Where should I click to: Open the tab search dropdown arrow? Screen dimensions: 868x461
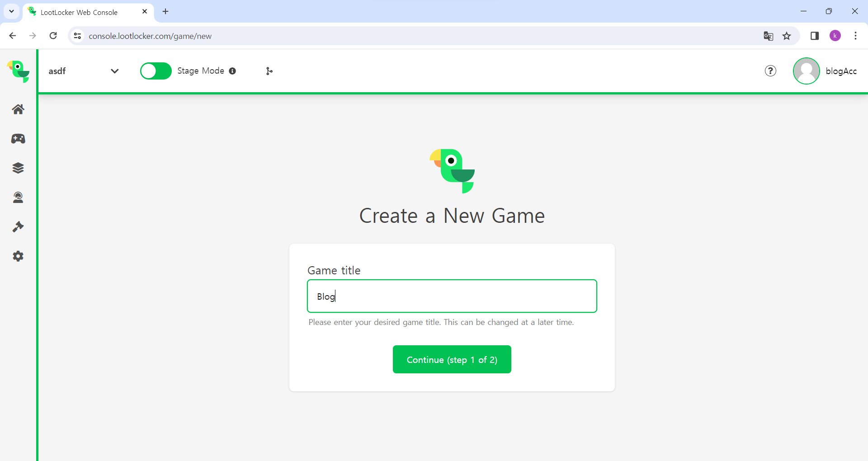point(11,12)
